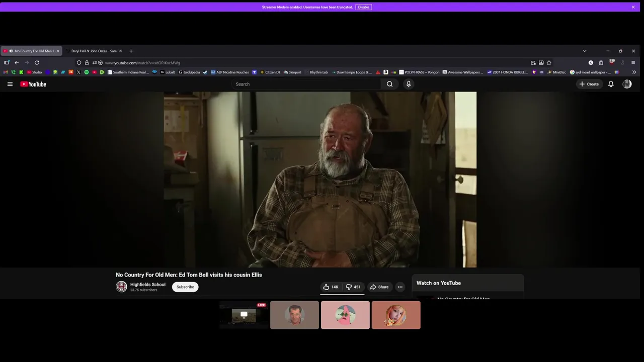Select the Patrick Star avatar thumbnail
Image resolution: width=644 pixels, height=362 pixels.
click(345, 315)
